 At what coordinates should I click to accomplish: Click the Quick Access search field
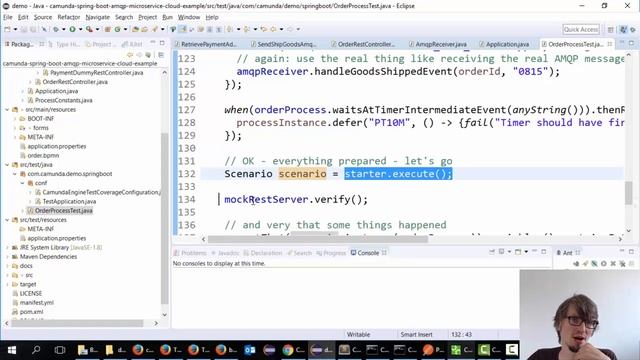[581, 29]
